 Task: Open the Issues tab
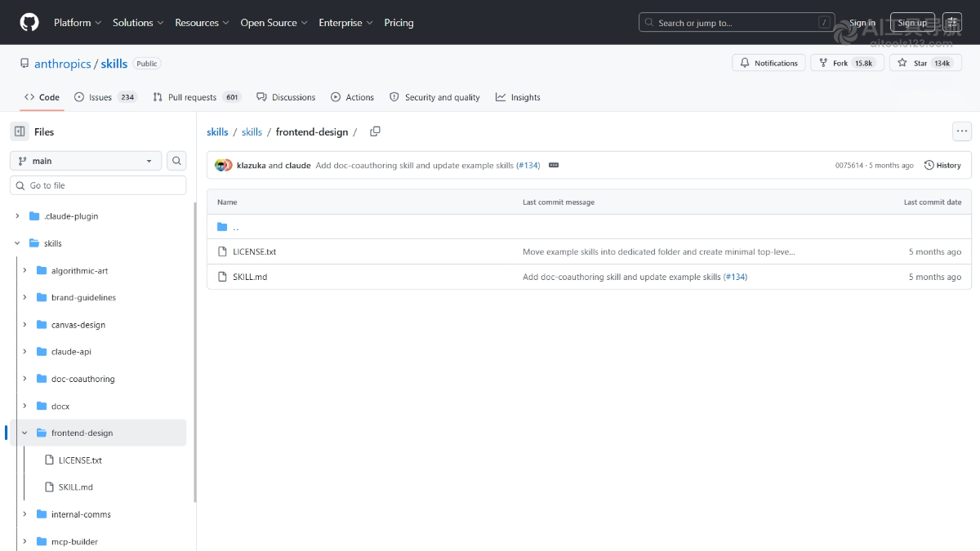coord(105,97)
